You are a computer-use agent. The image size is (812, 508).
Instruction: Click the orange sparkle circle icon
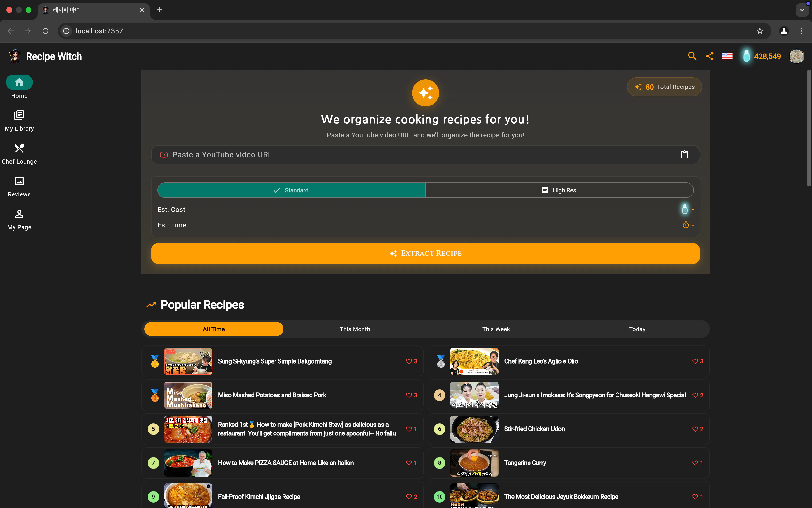pos(426,93)
